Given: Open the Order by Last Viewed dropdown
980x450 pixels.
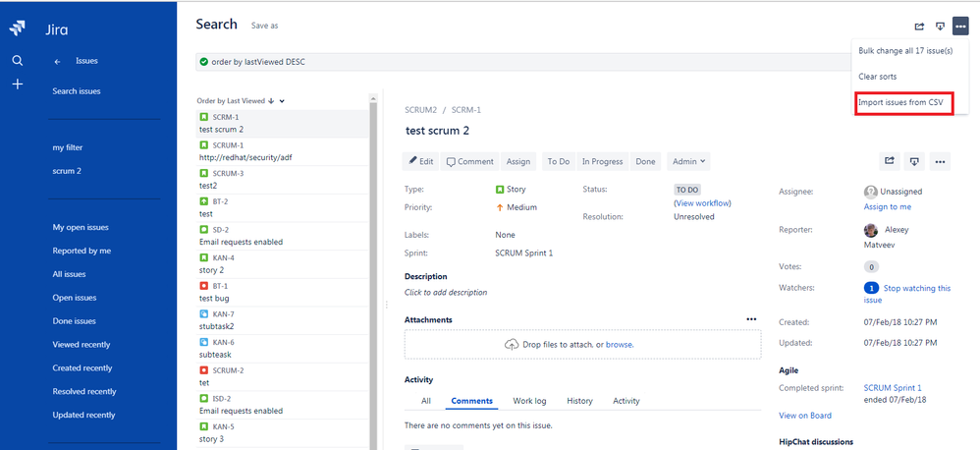Looking at the screenshot, I should click(282, 100).
